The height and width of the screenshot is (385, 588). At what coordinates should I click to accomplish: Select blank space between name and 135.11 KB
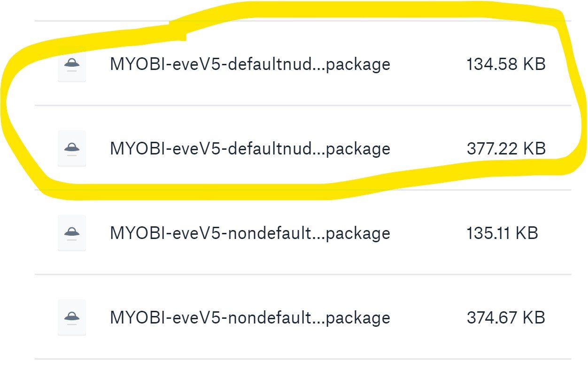(428, 233)
